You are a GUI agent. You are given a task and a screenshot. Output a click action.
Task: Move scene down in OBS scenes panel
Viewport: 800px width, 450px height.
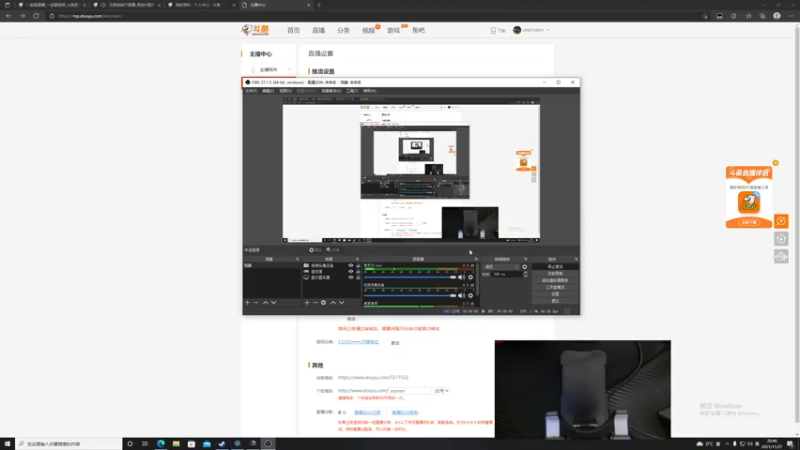(x=274, y=303)
